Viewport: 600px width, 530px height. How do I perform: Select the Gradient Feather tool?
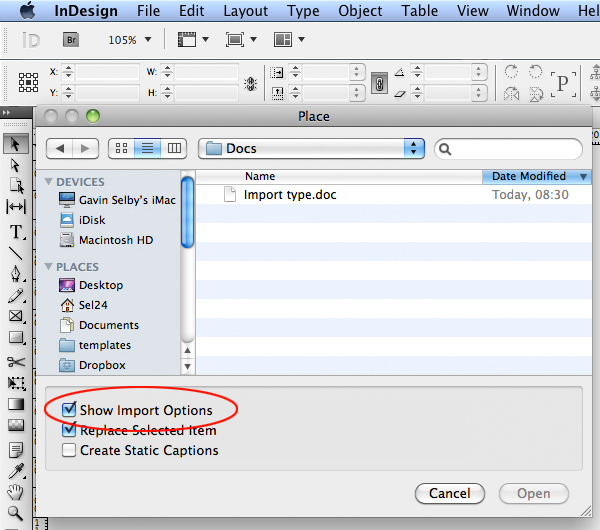(16, 425)
